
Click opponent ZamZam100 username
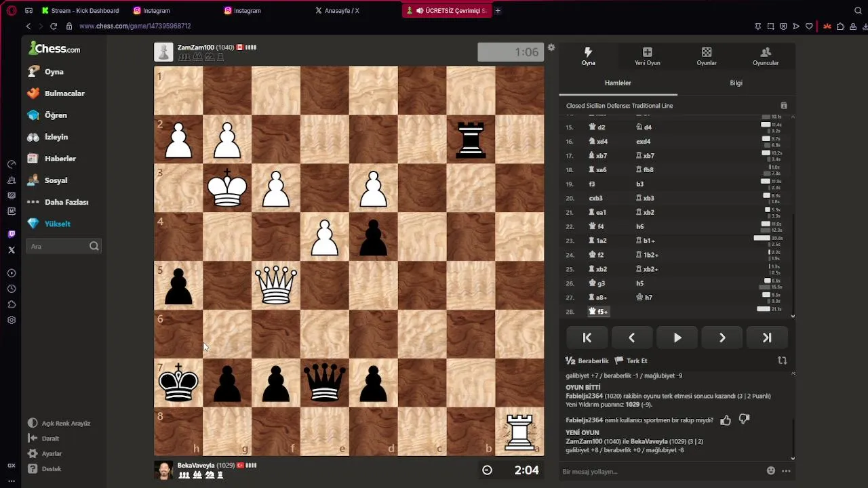coord(195,47)
